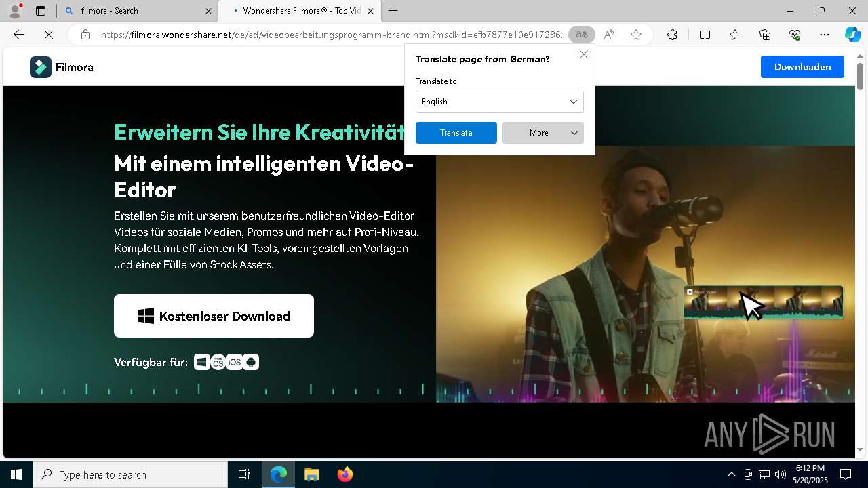The image size is (868, 488).
Task: Click the hero video preview image
Action: point(645,274)
